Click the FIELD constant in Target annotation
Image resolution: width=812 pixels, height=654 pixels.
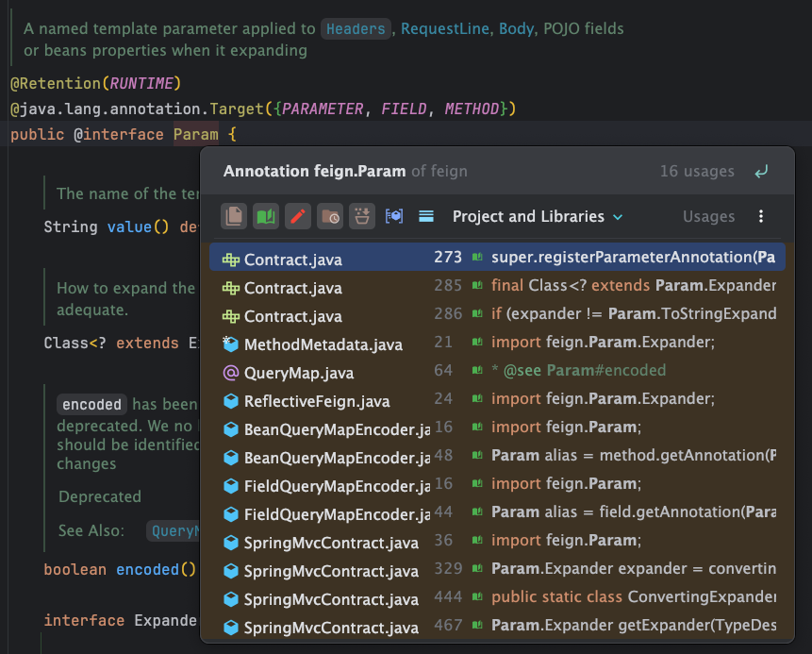coord(404,109)
